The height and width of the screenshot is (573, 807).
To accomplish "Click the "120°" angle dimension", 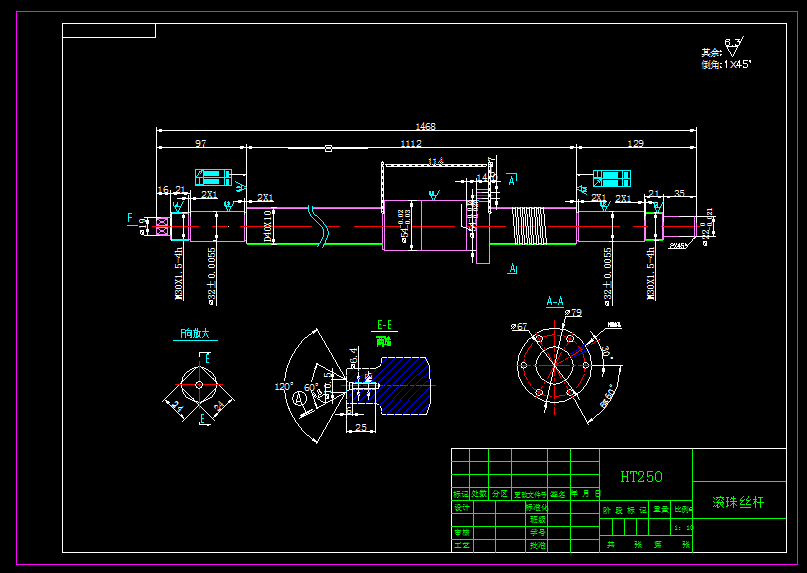I will click(x=284, y=386).
